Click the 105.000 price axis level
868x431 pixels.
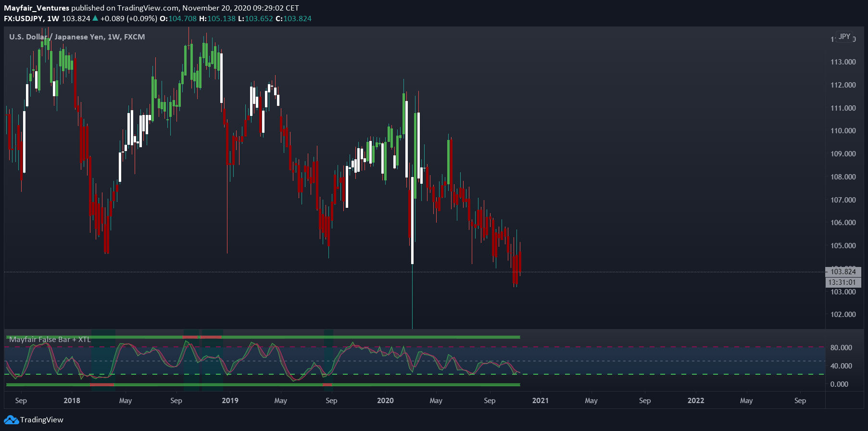point(843,246)
